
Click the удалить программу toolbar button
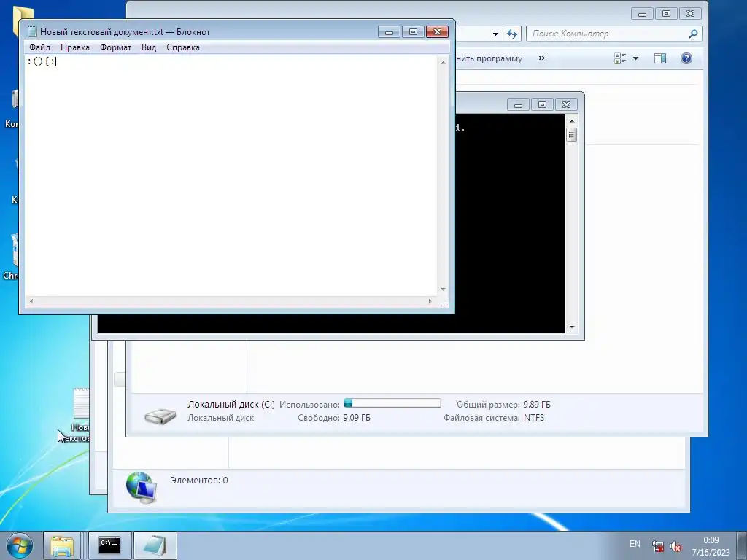(x=489, y=58)
